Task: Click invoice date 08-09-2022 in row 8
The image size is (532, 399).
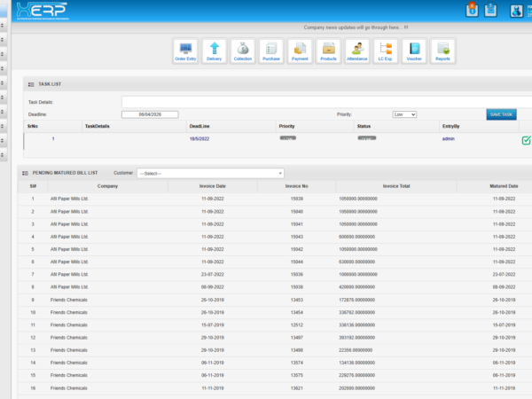Action: [213, 287]
